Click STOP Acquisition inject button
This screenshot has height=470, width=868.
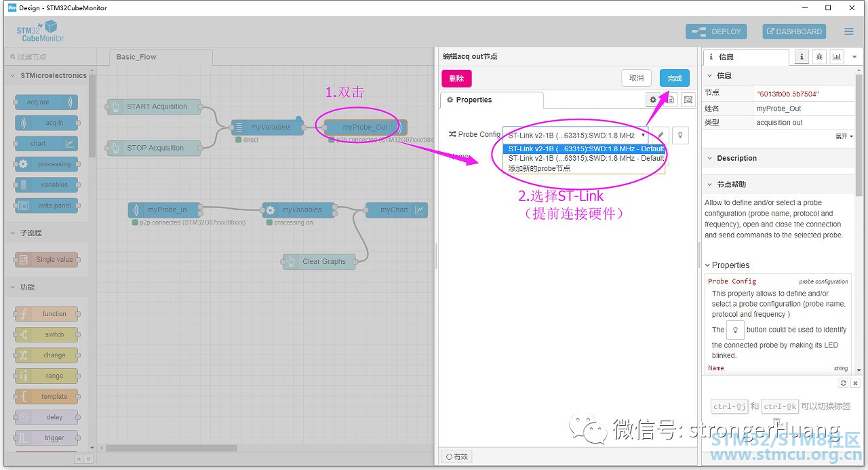click(x=113, y=148)
